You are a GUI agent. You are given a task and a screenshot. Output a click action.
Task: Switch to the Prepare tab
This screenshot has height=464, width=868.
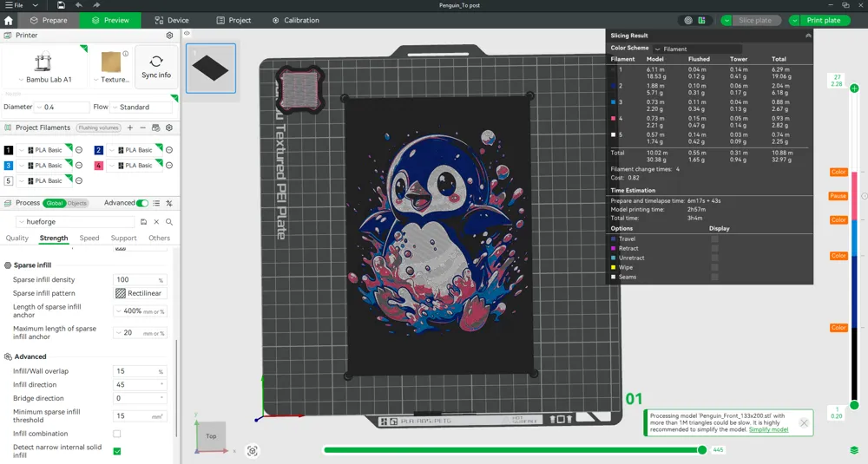(49, 21)
